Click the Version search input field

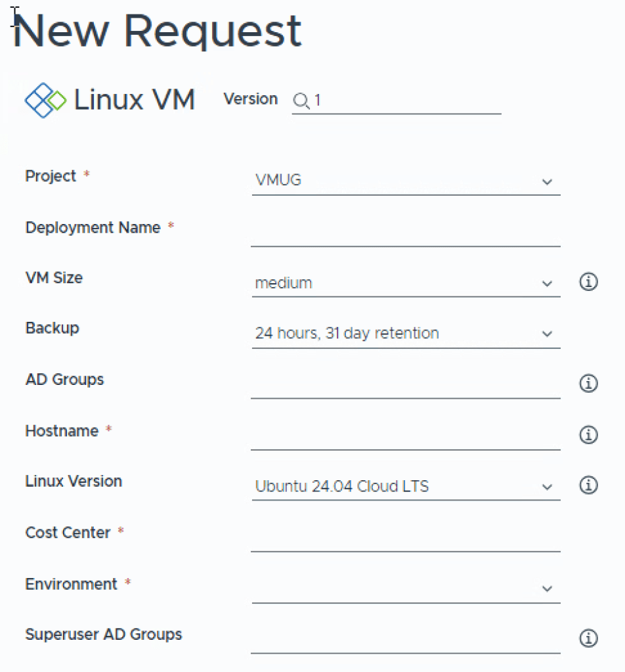pos(405,101)
